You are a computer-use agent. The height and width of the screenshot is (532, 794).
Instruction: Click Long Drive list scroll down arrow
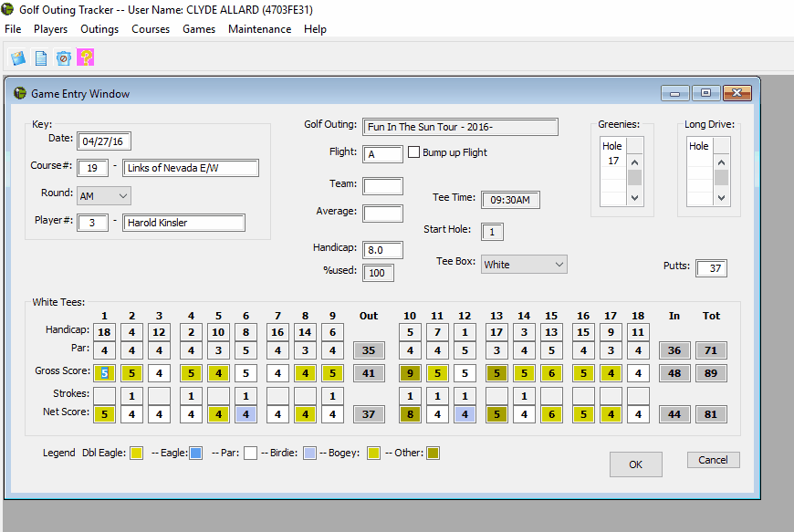[722, 198]
